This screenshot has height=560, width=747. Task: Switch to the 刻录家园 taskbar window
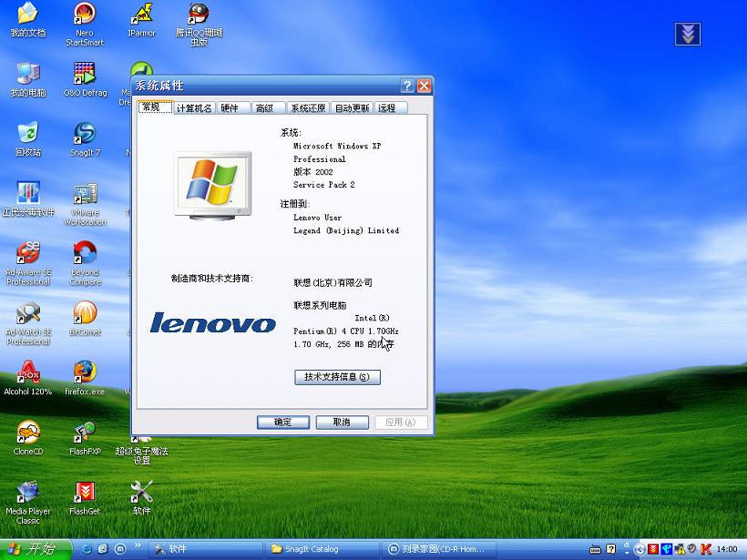point(439,549)
